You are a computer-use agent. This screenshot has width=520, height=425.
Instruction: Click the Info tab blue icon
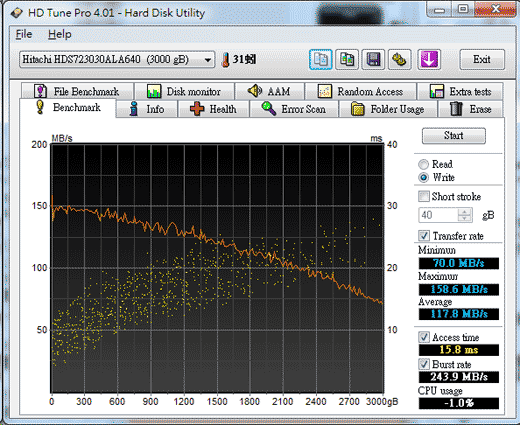click(x=134, y=109)
